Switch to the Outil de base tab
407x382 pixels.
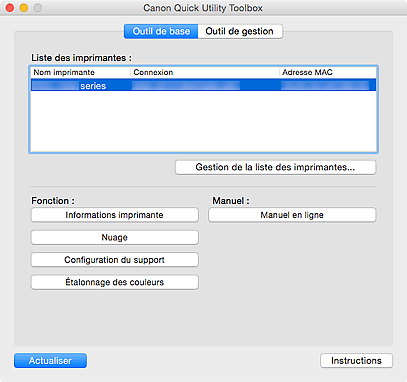pos(161,31)
